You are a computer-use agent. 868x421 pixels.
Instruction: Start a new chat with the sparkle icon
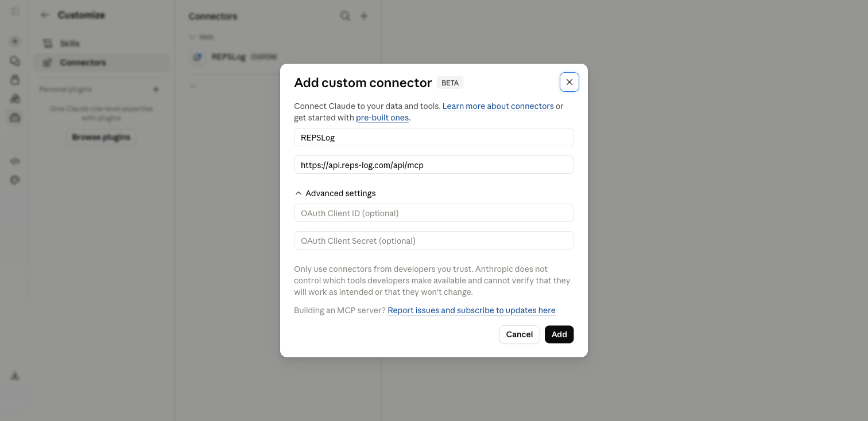[15, 41]
